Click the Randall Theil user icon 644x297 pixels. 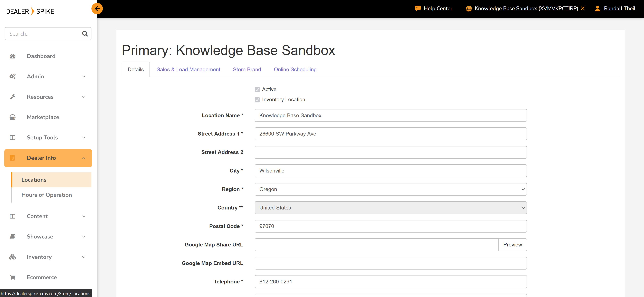(598, 8)
